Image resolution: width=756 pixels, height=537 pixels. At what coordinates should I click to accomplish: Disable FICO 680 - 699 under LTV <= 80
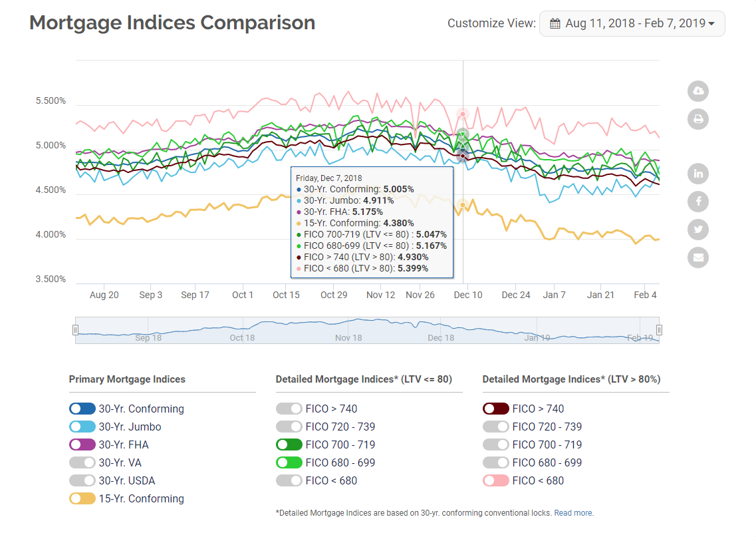pyautogui.click(x=289, y=462)
